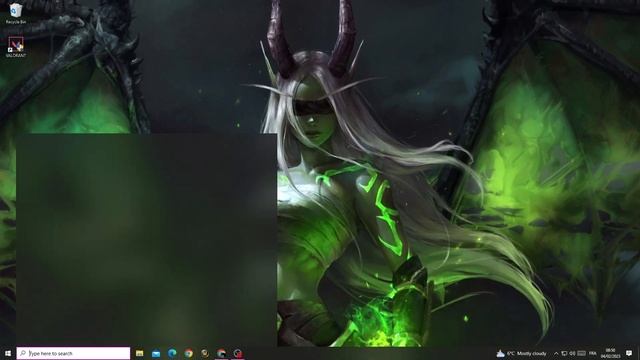Open Microsoft Edge from the taskbar
The height and width of the screenshot is (360, 640).
(172, 353)
